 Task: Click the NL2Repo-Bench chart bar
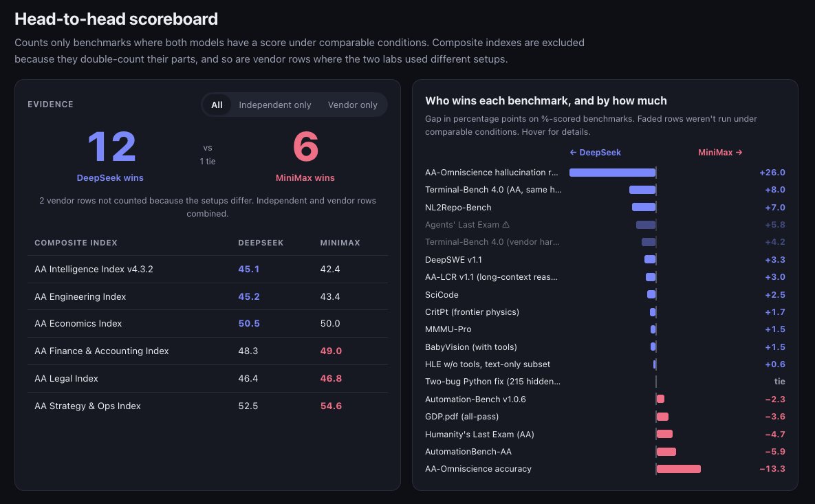coord(644,208)
